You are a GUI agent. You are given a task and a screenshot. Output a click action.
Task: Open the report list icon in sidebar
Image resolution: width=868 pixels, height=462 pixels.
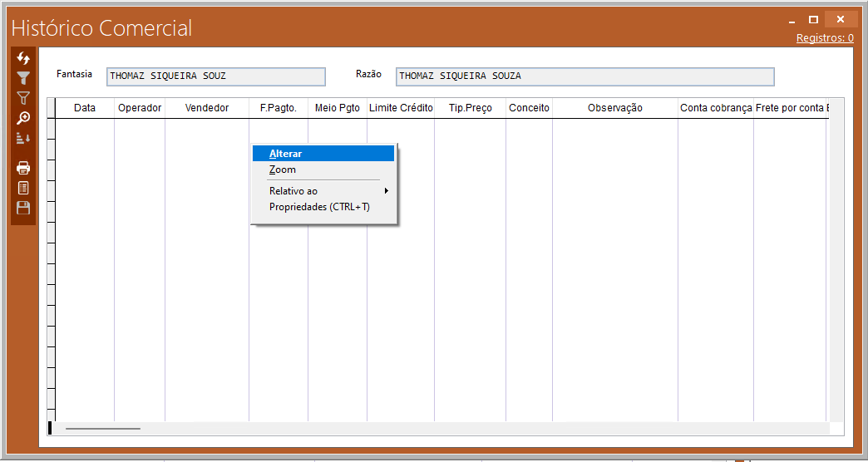[23, 188]
